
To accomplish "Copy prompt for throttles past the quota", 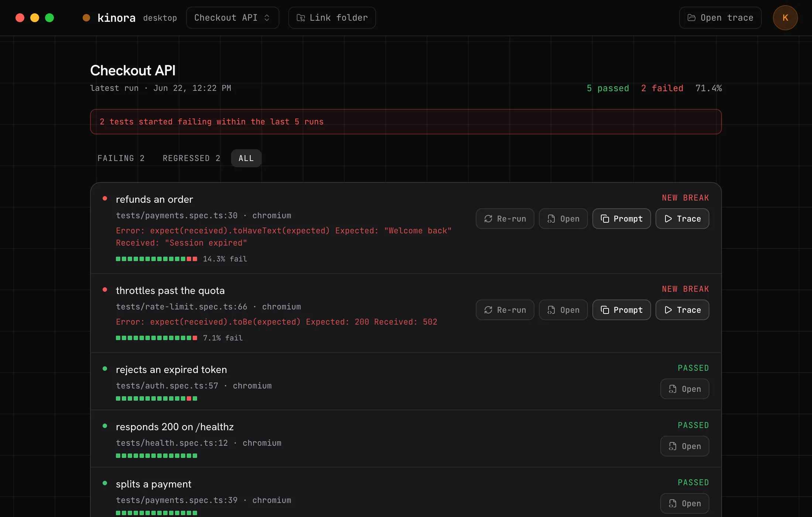I will click(622, 310).
